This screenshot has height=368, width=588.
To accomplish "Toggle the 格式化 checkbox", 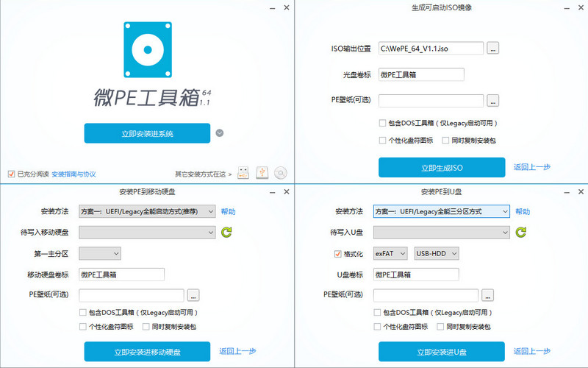I will click(338, 254).
